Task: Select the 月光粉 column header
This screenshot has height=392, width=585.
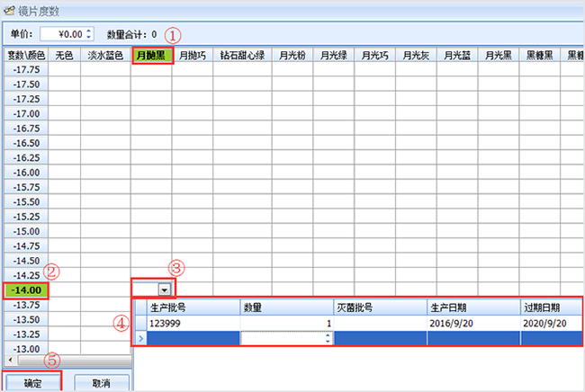Action: [292, 56]
